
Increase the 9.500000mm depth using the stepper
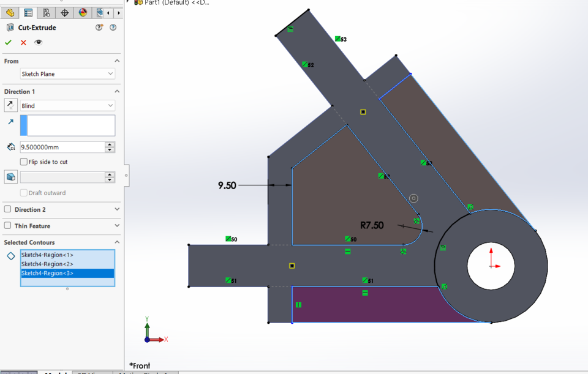pyautogui.click(x=110, y=144)
